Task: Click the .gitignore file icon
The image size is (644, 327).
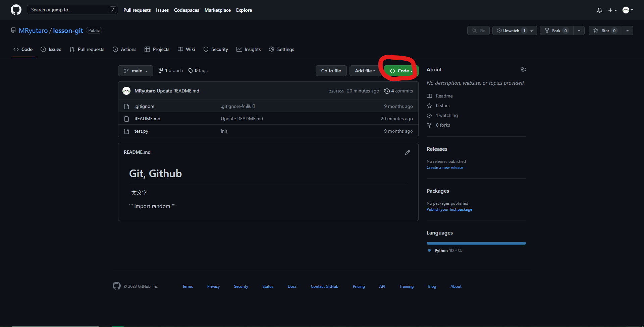Action: point(126,107)
